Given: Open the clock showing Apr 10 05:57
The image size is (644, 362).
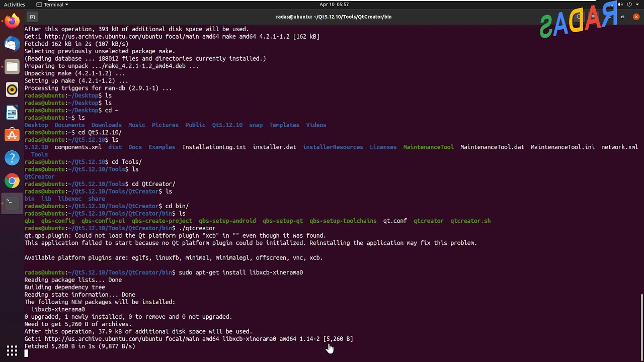Looking at the screenshot, I should pyautogui.click(x=334, y=5).
